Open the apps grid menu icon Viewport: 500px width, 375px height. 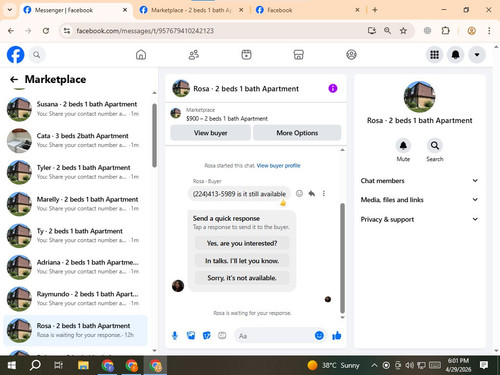[434, 55]
